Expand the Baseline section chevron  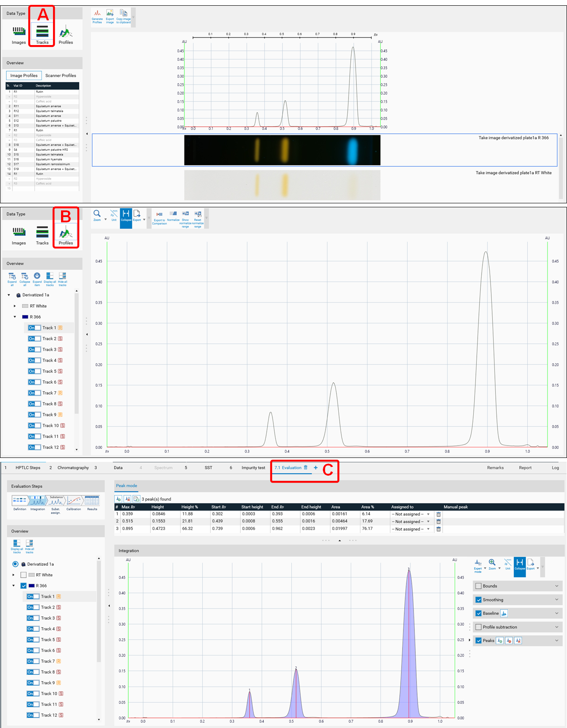click(x=557, y=613)
